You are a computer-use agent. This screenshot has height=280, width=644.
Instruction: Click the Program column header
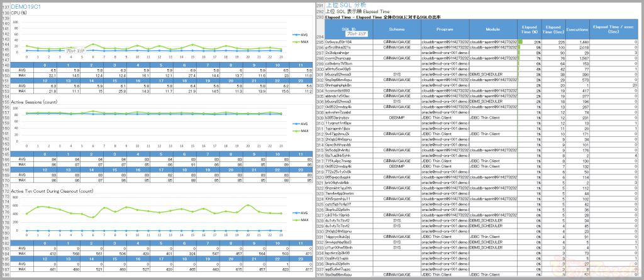pos(444,30)
